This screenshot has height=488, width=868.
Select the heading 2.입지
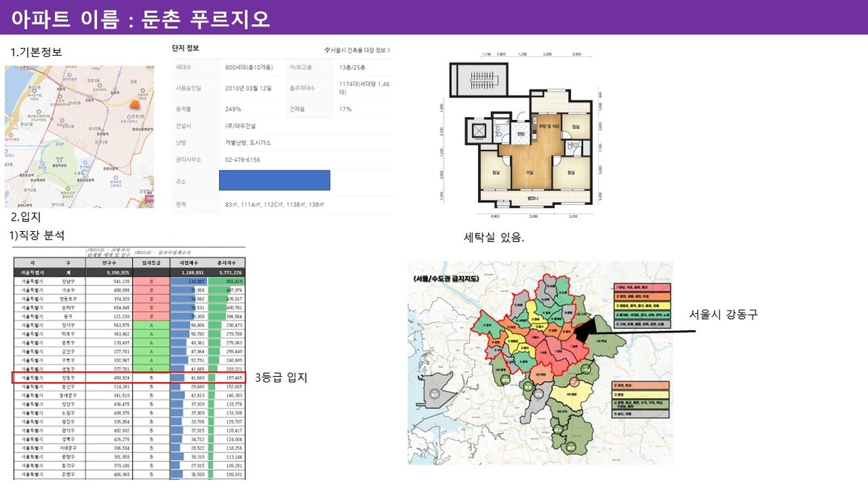click(x=25, y=217)
